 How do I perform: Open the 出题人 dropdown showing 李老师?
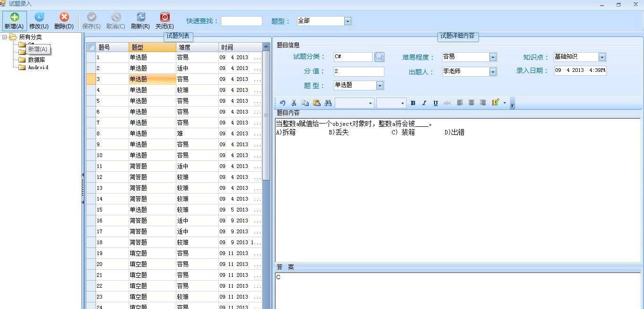[x=493, y=72]
